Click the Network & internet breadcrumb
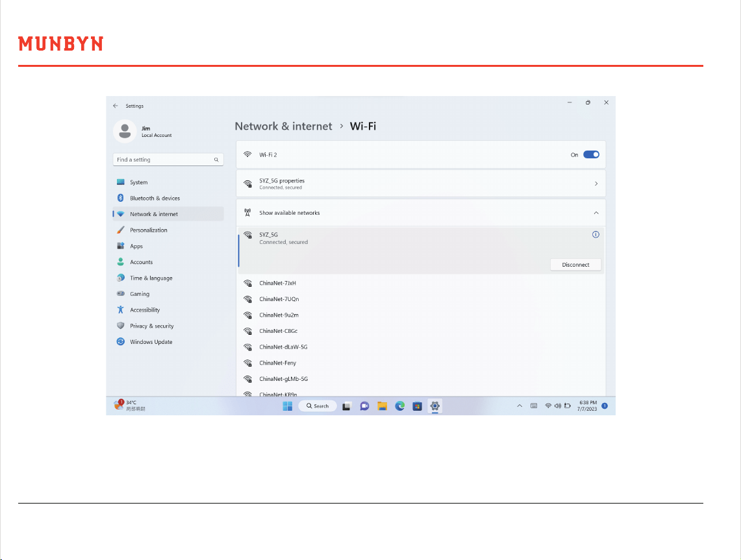 [x=284, y=126]
